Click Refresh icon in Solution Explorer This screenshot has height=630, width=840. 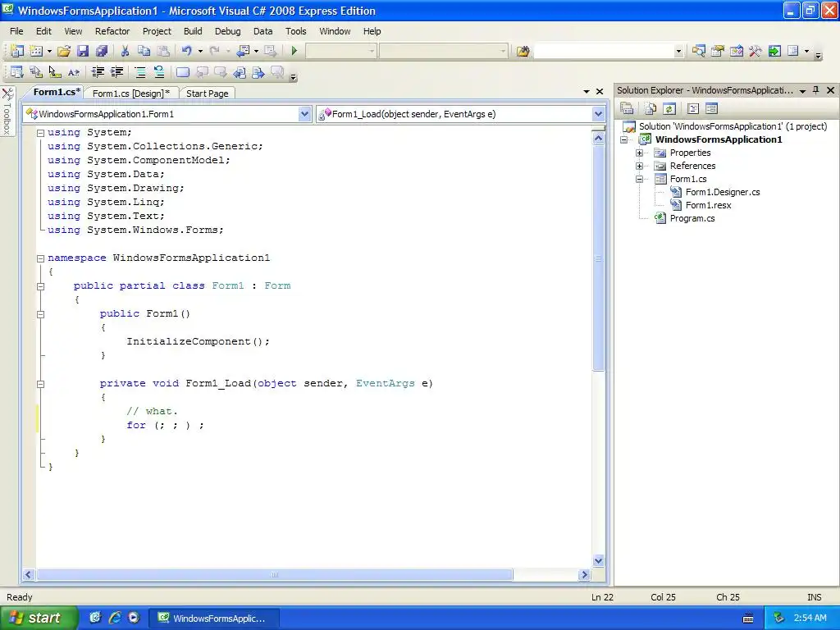tap(669, 109)
